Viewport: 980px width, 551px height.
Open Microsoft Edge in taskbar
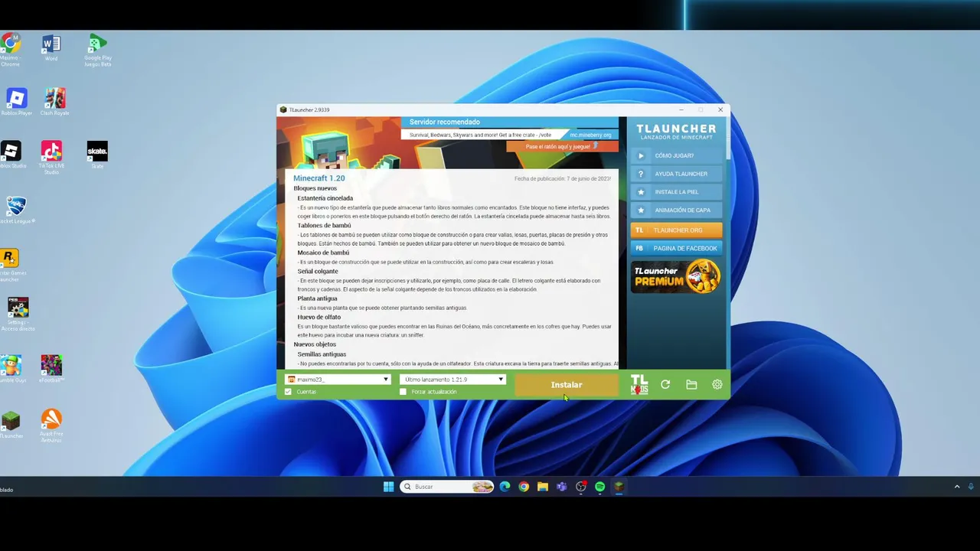click(x=505, y=487)
